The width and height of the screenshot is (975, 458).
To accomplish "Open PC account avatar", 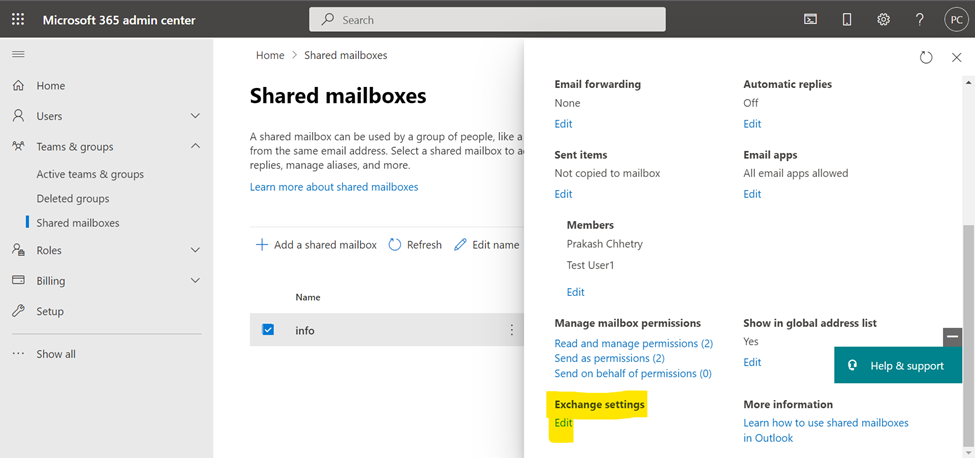I will click(x=956, y=19).
